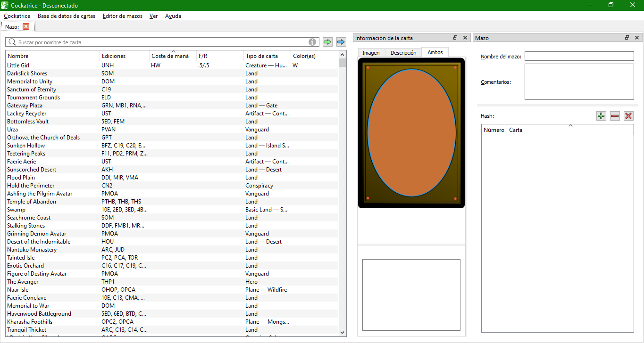Viewport: 644px width, 343px height.
Task: Select the Stalking Stones card row
Action: click(172, 226)
